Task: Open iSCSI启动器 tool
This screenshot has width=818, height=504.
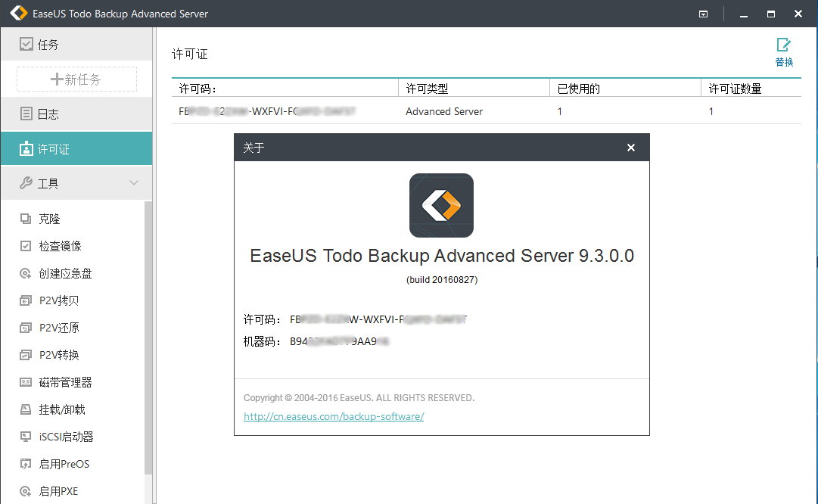Action: [66, 437]
